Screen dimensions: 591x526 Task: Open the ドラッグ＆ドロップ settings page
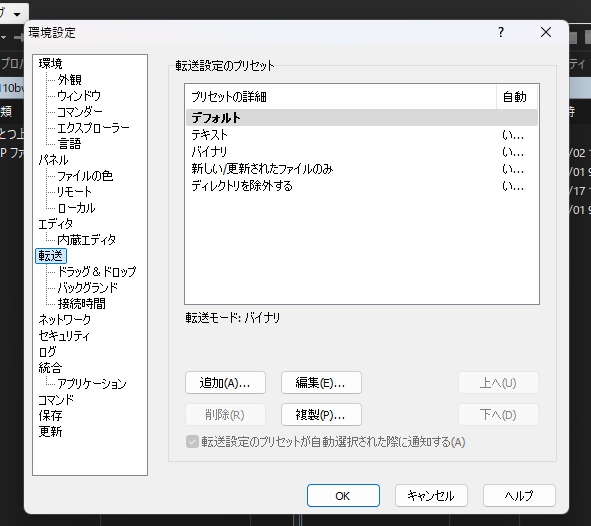(x=96, y=272)
